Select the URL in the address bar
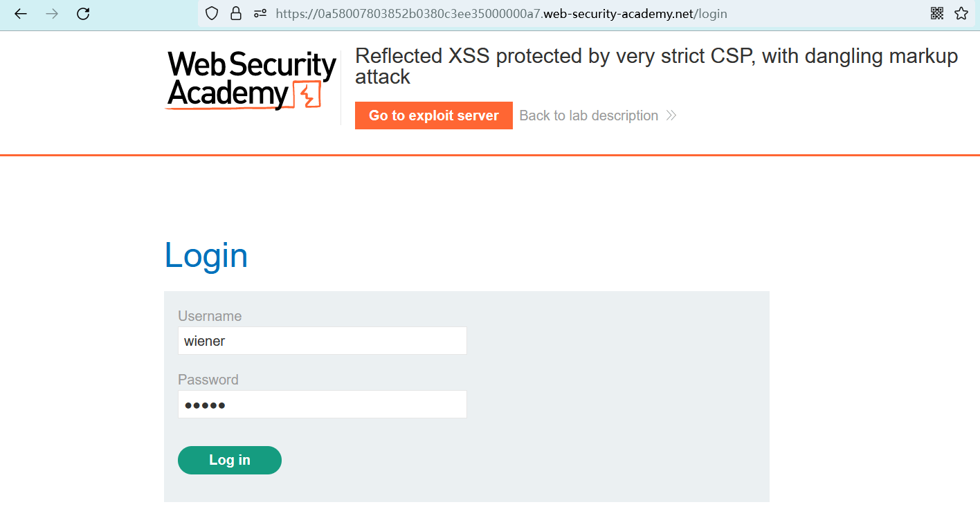The height and width of the screenshot is (527, 980). (501, 14)
